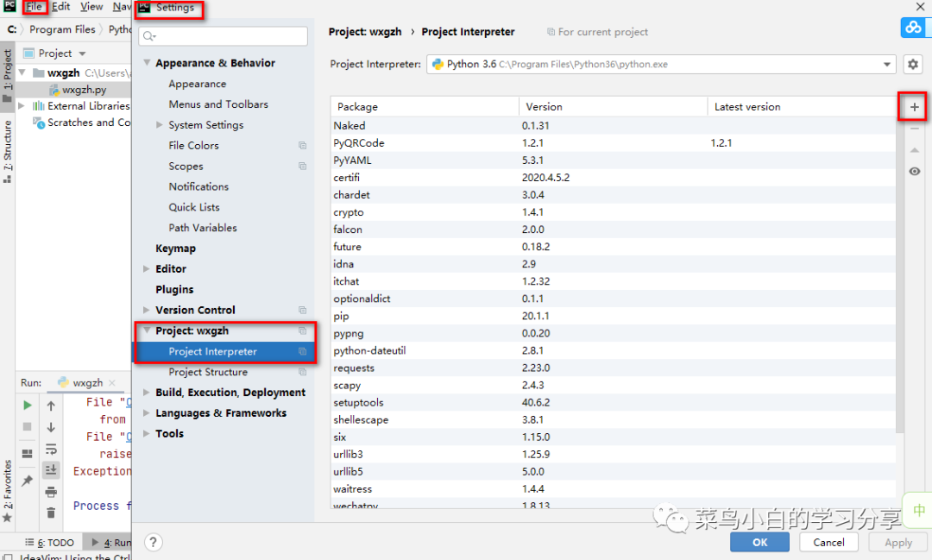Viewport: 932px width, 560px height.
Task: Click the PyCharm logo in Settings title
Action: click(x=144, y=7)
